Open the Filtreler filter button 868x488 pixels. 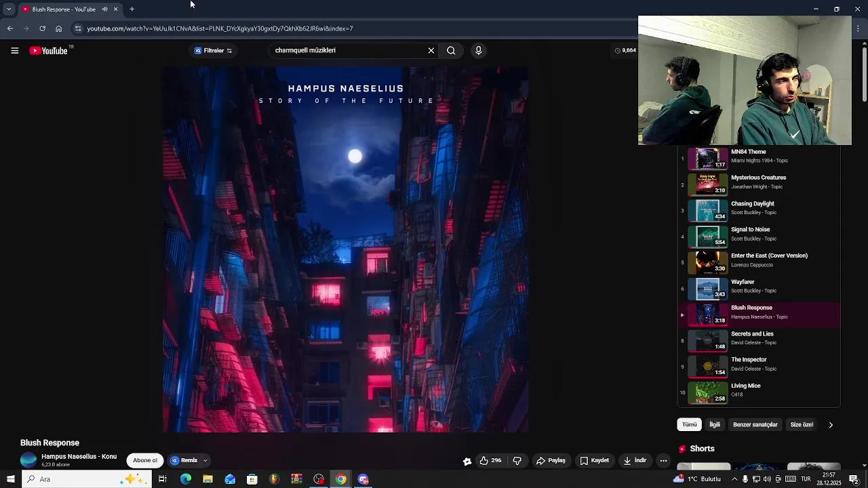pos(213,51)
